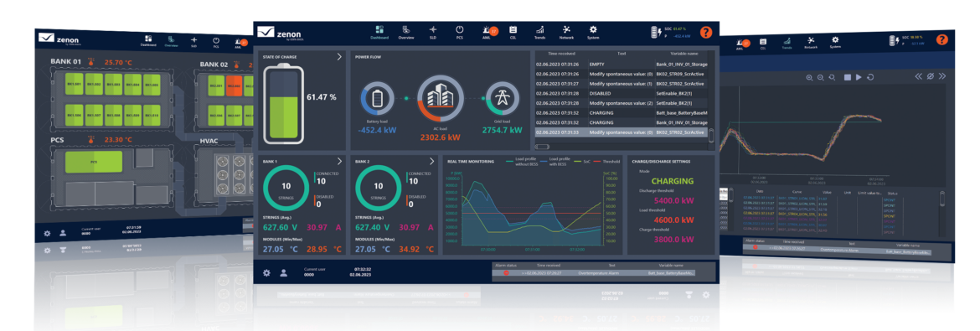Viewport: 980px width, 331px height.
Task: Open the System gear in center window navbar
Action: tap(593, 32)
